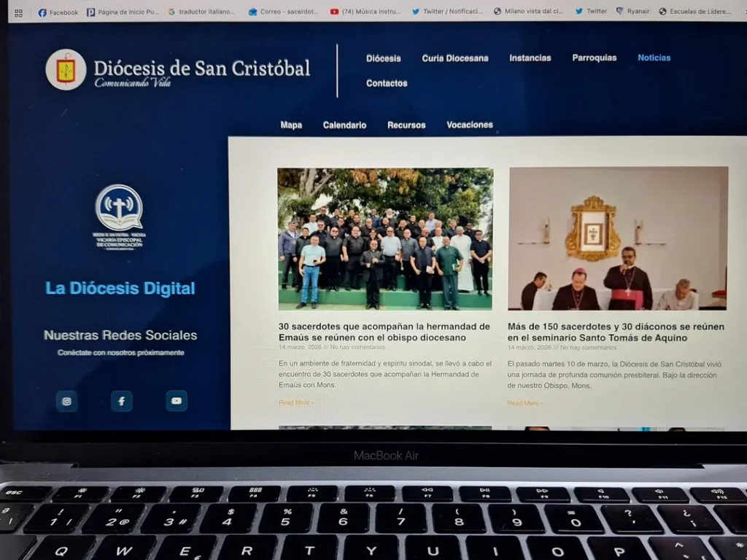Click the Instagram social media icon
This screenshot has height=560, width=747.
pyautogui.click(x=67, y=401)
